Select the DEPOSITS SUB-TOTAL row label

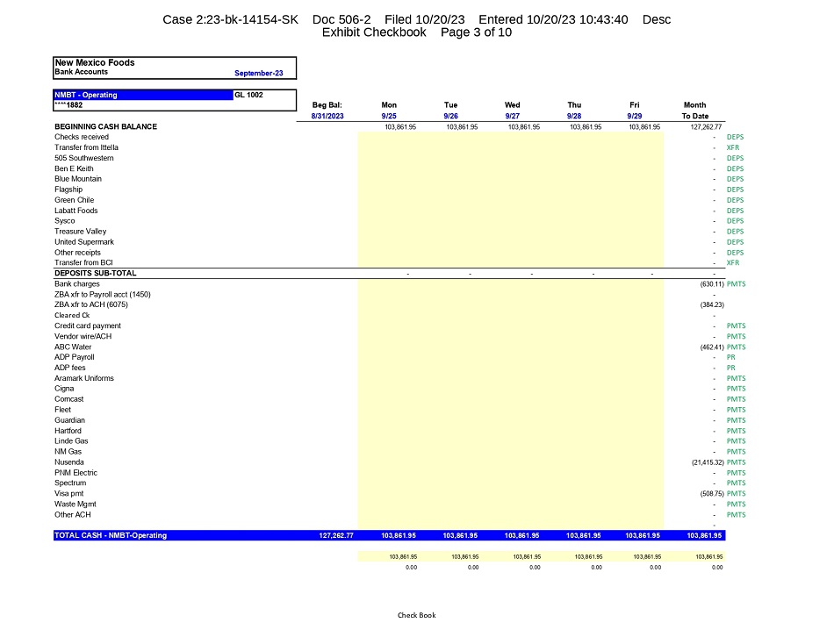(x=92, y=274)
